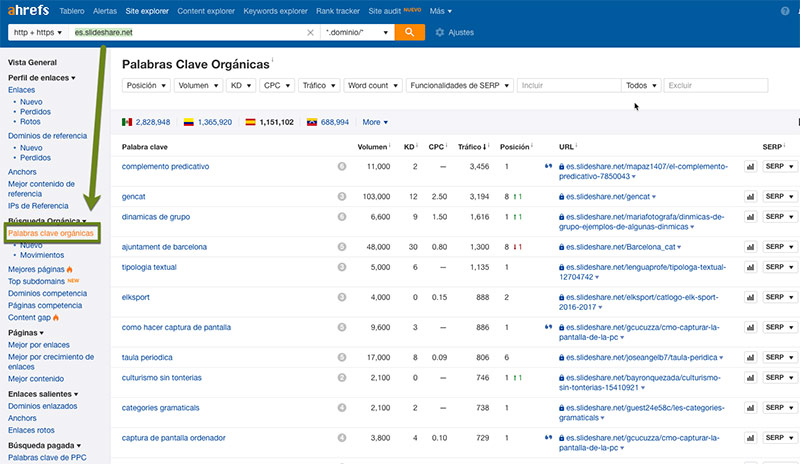Open the Word count filter dropdown
Viewport: 800px width, 464px height.
coord(373,85)
